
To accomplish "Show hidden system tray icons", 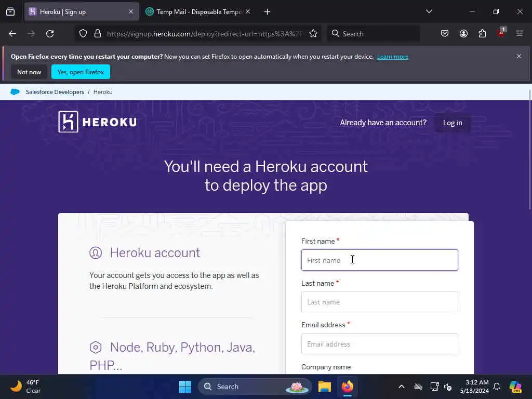I will [x=402, y=387].
